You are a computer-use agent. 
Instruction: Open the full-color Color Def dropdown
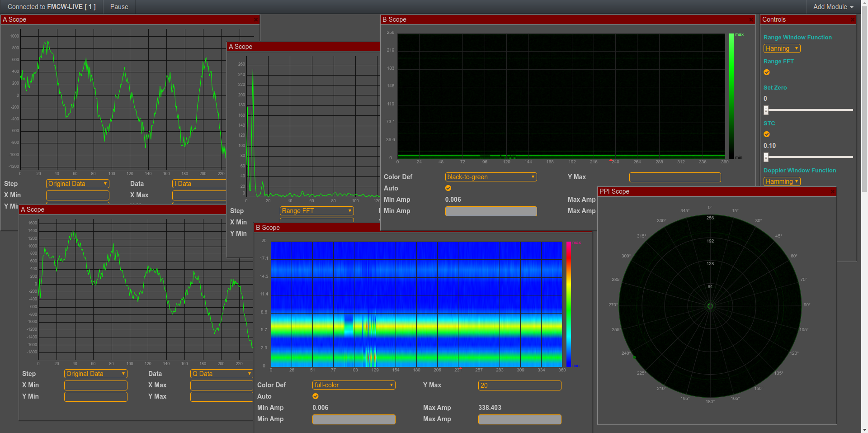[x=354, y=385]
